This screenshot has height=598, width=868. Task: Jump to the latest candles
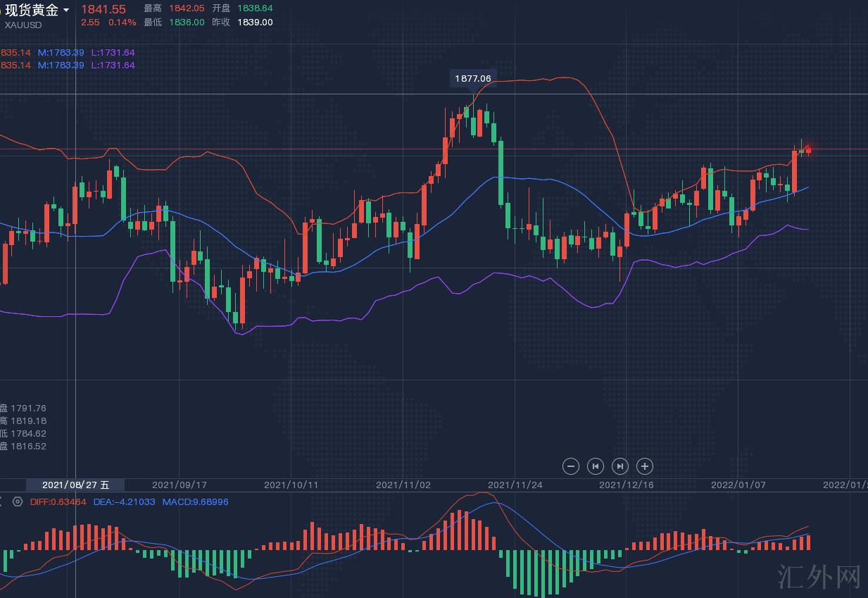pos(619,466)
